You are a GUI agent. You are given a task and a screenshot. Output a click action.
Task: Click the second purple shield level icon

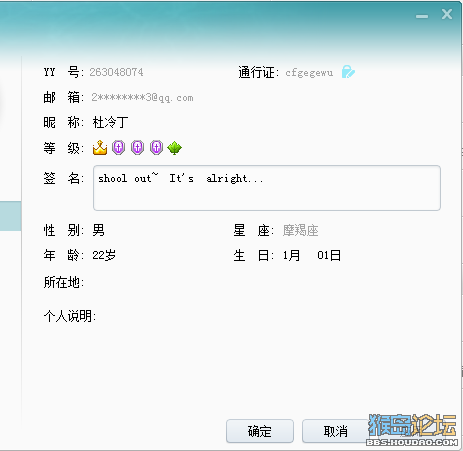click(137, 147)
